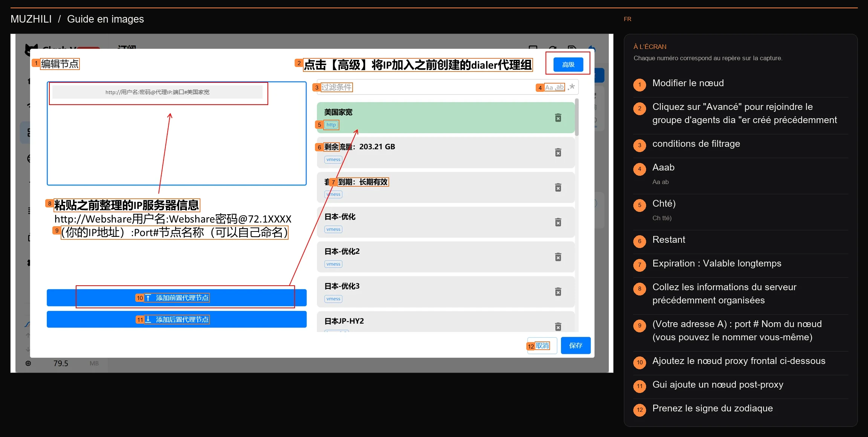Screen dimensions: 868x437
Task: Delete the 日本-优化3 node
Action: pyautogui.click(x=558, y=292)
